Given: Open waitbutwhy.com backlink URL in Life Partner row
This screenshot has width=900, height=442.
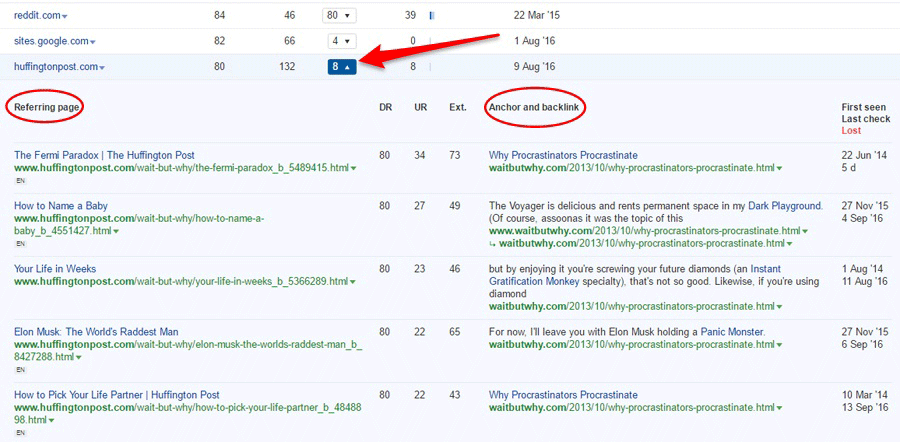Looking at the screenshot, I should pyautogui.click(x=631, y=408).
